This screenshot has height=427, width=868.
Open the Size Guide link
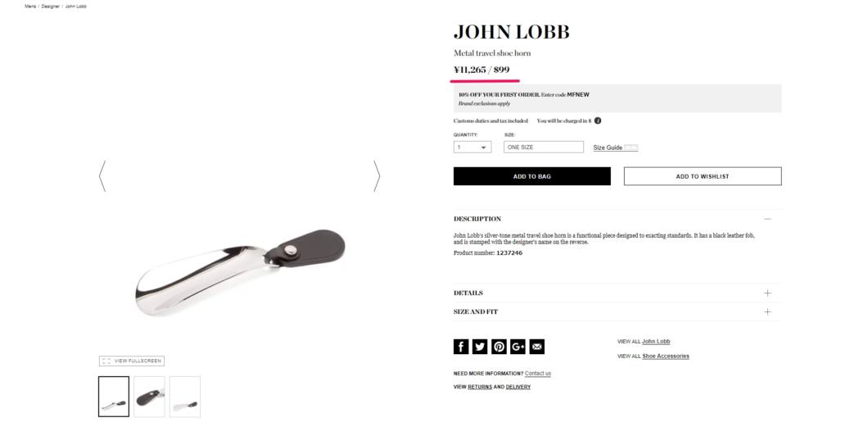click(608, 148)
